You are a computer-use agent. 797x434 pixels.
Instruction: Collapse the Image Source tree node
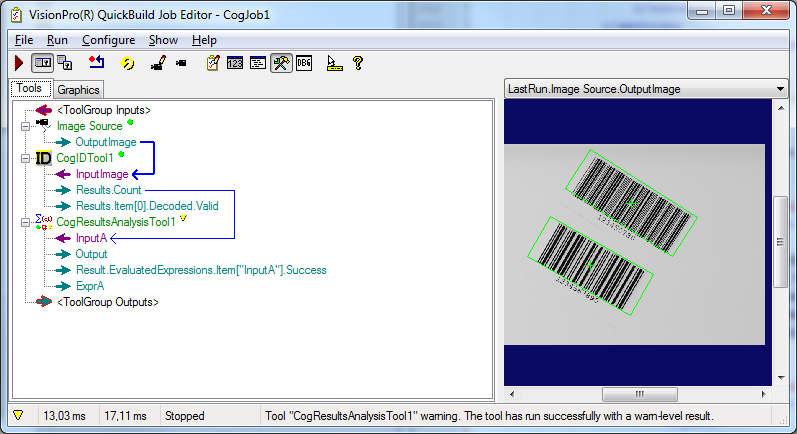[26, 126]
